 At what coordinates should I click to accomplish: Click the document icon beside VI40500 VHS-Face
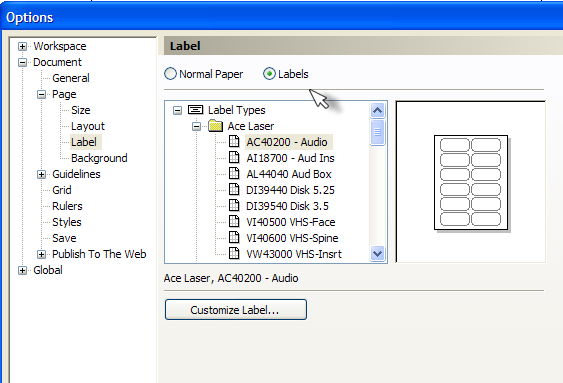(234, 221)
